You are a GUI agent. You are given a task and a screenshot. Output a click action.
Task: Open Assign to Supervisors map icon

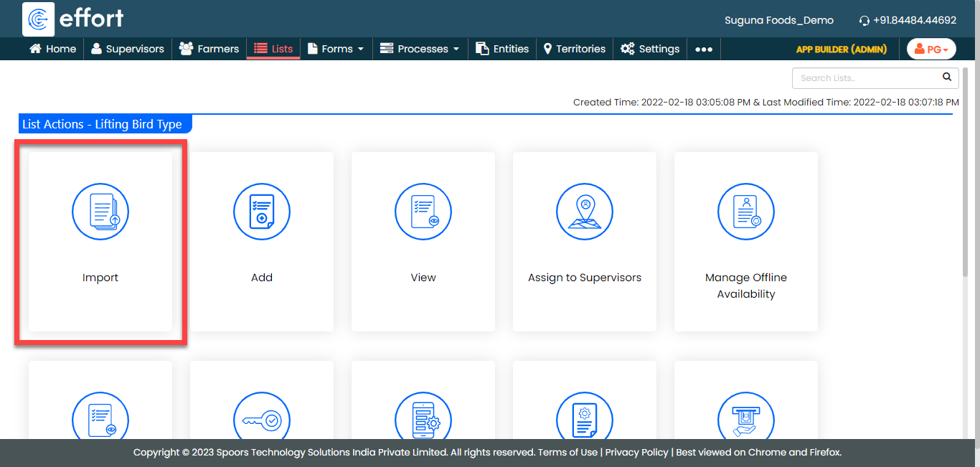[585, 211]
